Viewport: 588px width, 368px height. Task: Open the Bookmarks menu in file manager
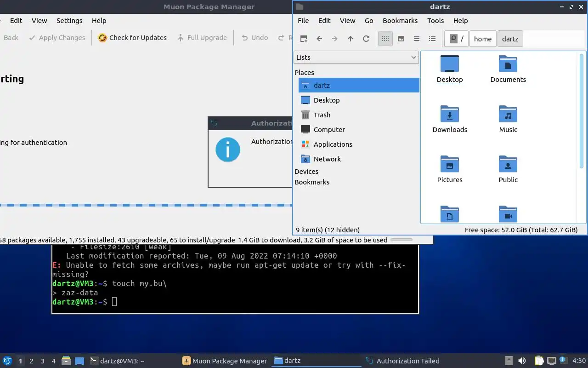400,20
